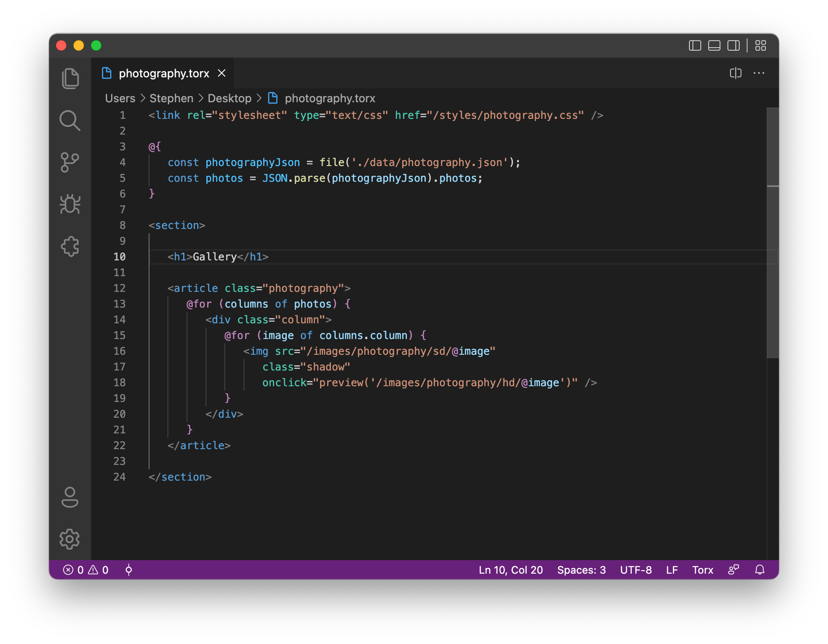This screenshot has width=828, height=644.
Task: Click closing </article> tag on line 22
Action: (x=199, y=446)
